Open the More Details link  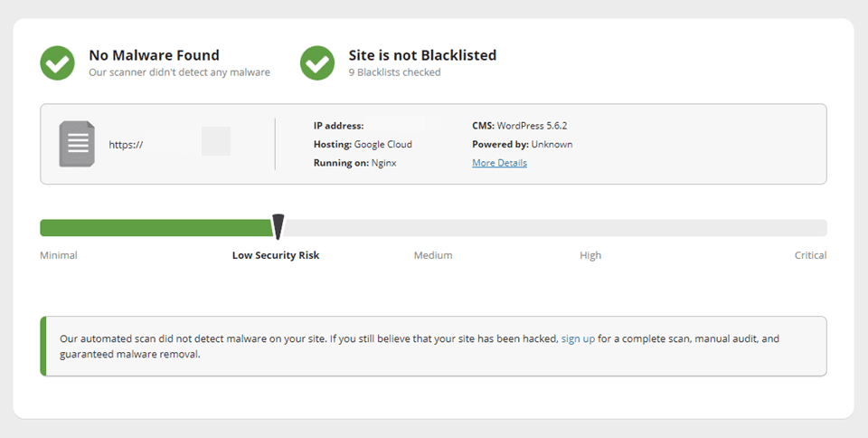(499, 163)
